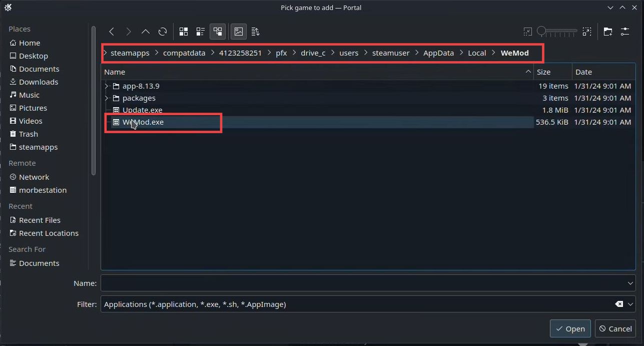Click the zoom-in icon beside slider
644x346 pixels.
(x=587, y=32)
